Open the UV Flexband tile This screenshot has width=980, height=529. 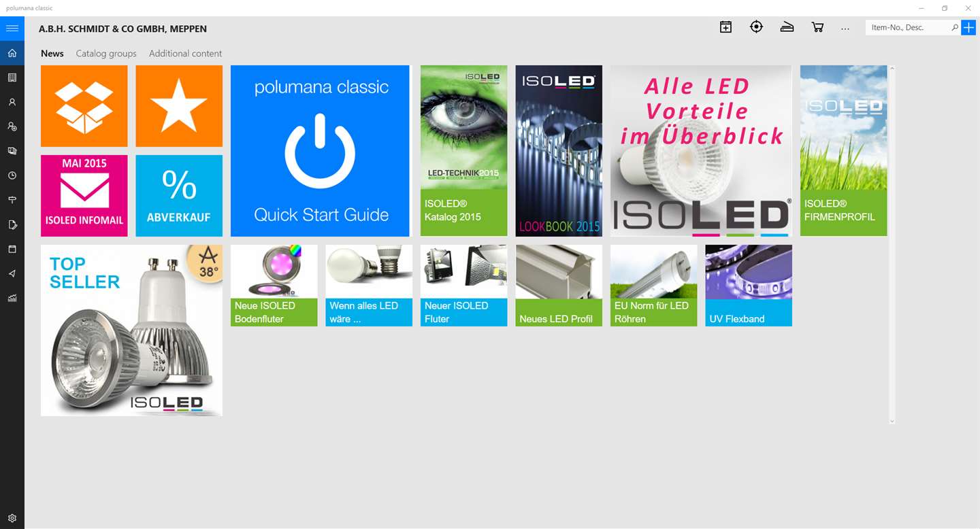(749, 286)
